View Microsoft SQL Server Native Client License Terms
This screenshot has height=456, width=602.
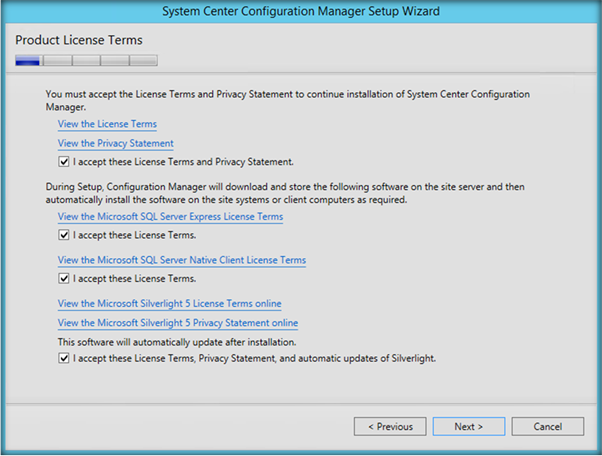(182, 260)
